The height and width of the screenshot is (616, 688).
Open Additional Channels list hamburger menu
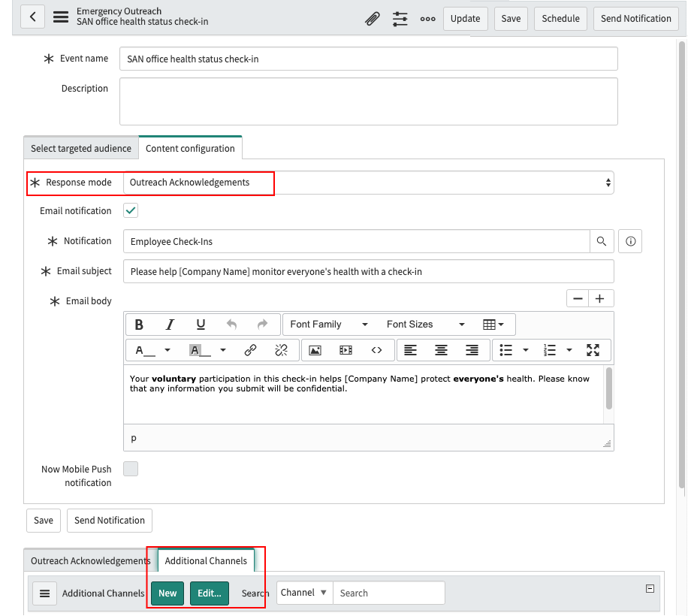(x=45, y=593)
